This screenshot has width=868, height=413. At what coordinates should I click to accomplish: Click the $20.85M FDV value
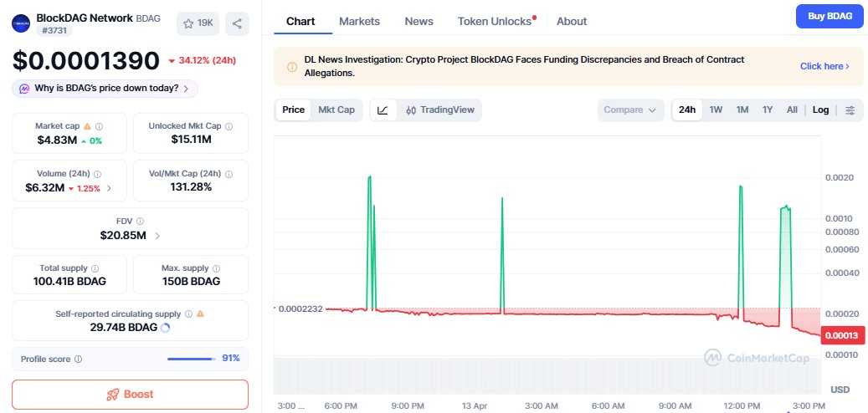pos(123,236)
